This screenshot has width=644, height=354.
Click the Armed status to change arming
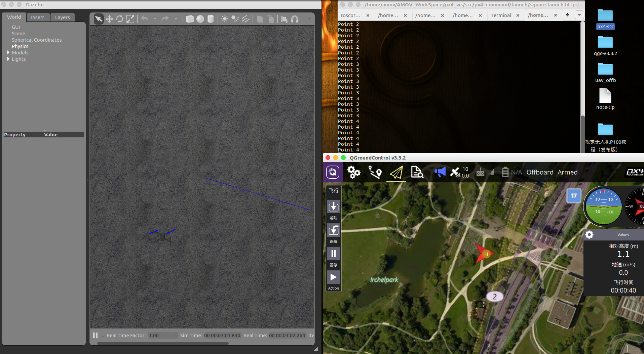tap(567, 172)
